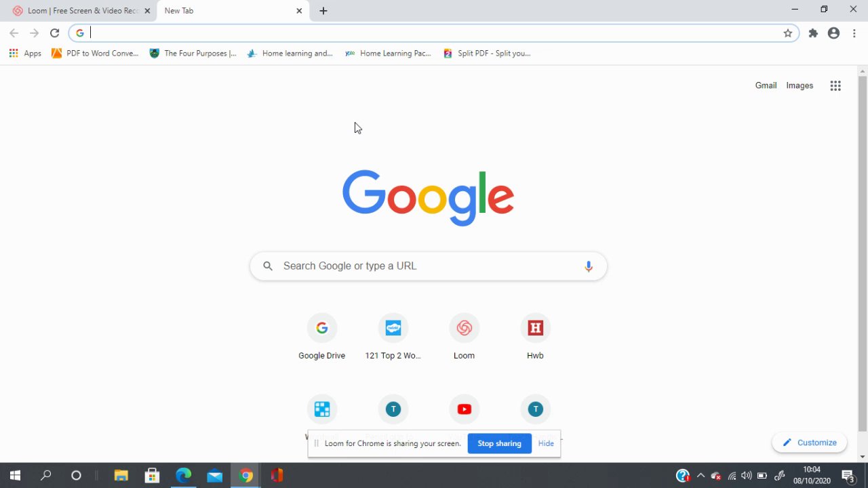Bookmark this tab with the star icon
868x488 pixels.
pyautogui.click(x=788, y=33)
